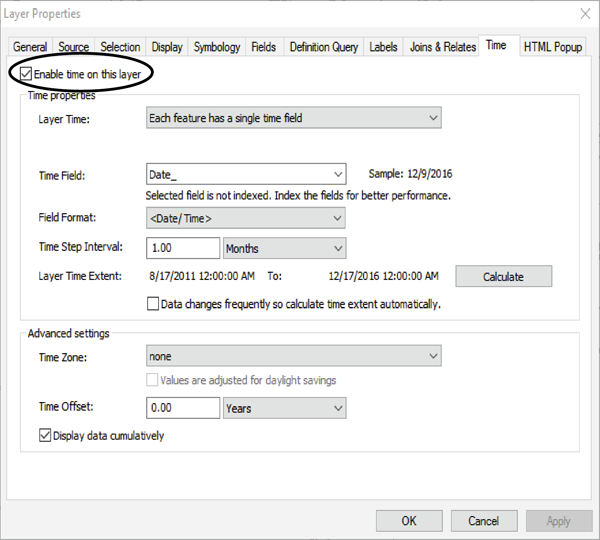600x540 pixels.
Task: Select the HTML Popup tab
Action: pyautogui.click(x=553, y=47)
